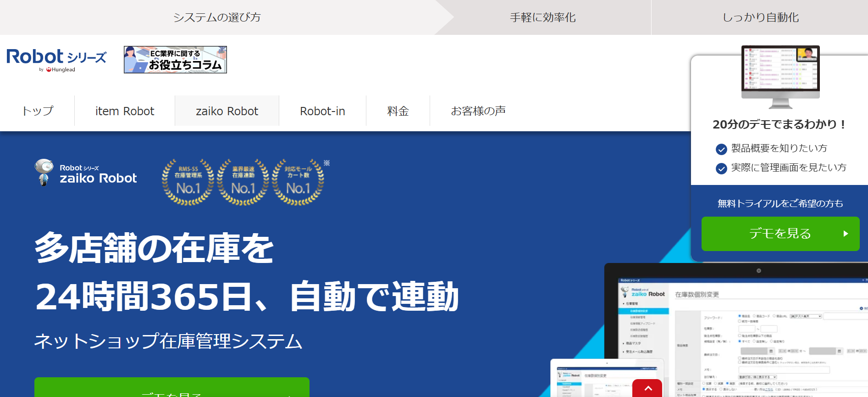Click the checkmark beside 製品概要を知りたい方

(x=721, y=149)
